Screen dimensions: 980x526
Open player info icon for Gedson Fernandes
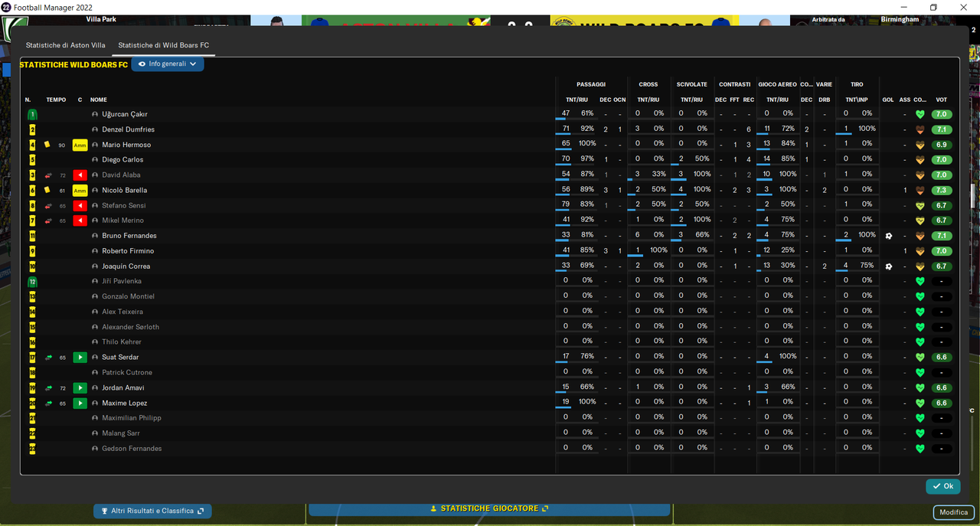pyautogui.click(x=95, y=449)
